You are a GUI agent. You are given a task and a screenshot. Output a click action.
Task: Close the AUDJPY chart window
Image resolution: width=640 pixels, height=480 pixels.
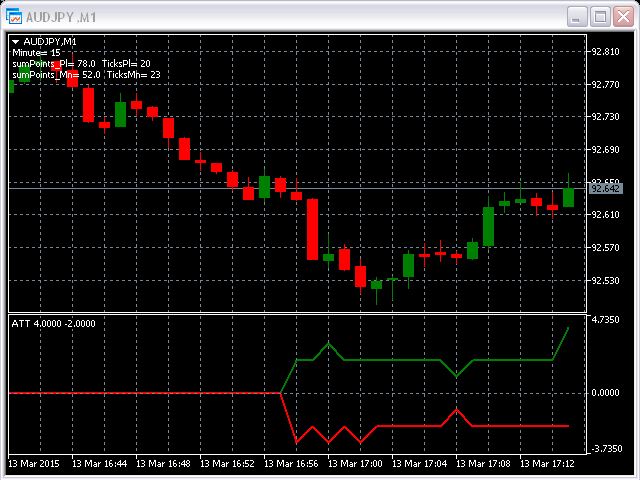pyautogui.click(x=622, y=16)
